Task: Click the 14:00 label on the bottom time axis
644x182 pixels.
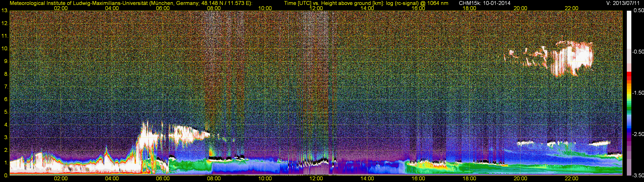Action: 367,179
